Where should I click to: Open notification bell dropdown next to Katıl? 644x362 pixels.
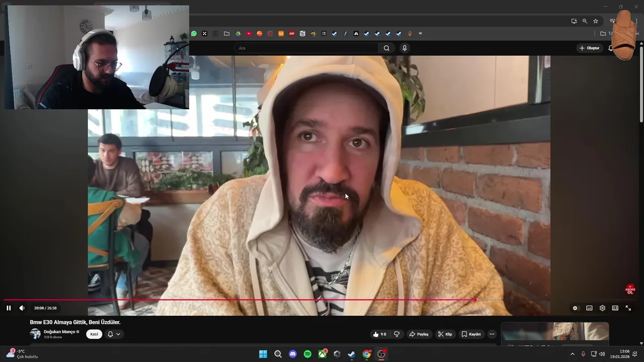pos(114,334)
